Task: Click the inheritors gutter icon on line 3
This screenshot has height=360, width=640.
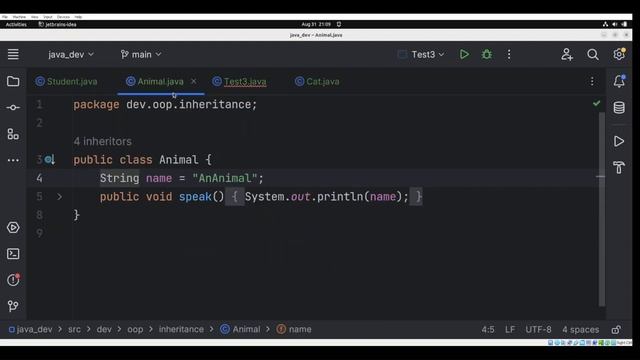Action: tap(50, 160)
